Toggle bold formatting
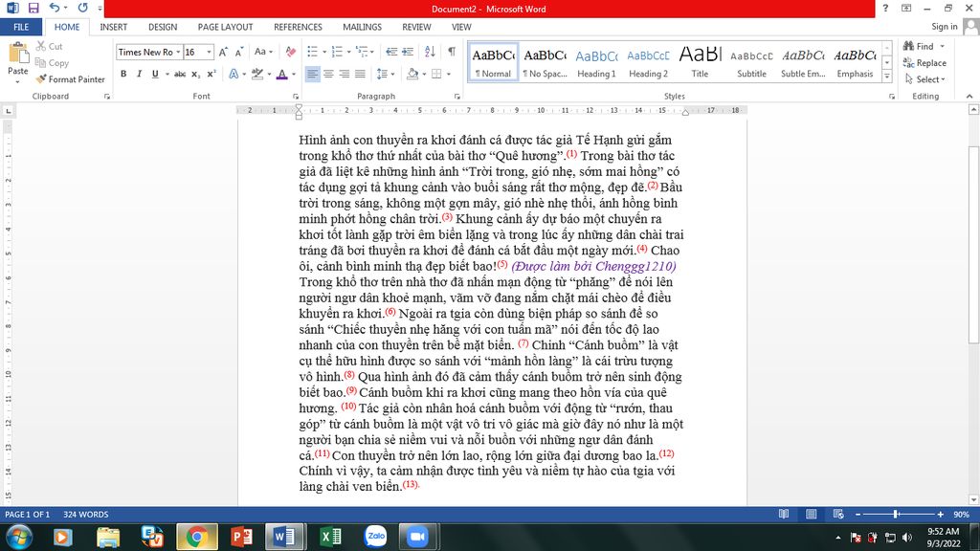 click(123, 74)
